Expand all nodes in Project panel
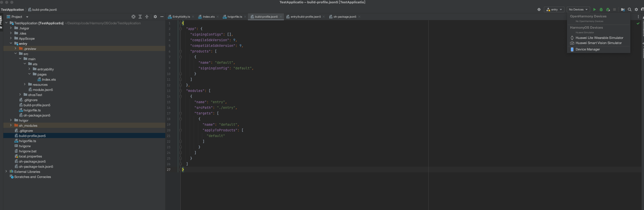Image resolution: width=644 pixels, height=210 pixels. click(x=140, y=17)
